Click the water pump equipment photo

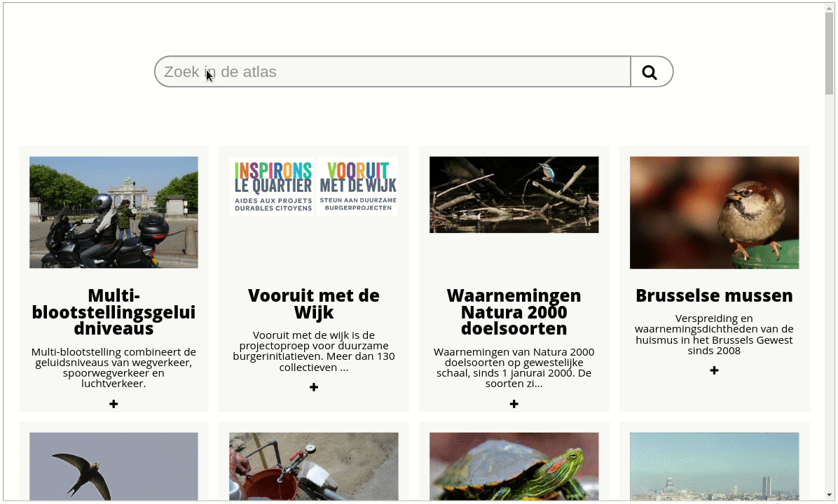313,468
